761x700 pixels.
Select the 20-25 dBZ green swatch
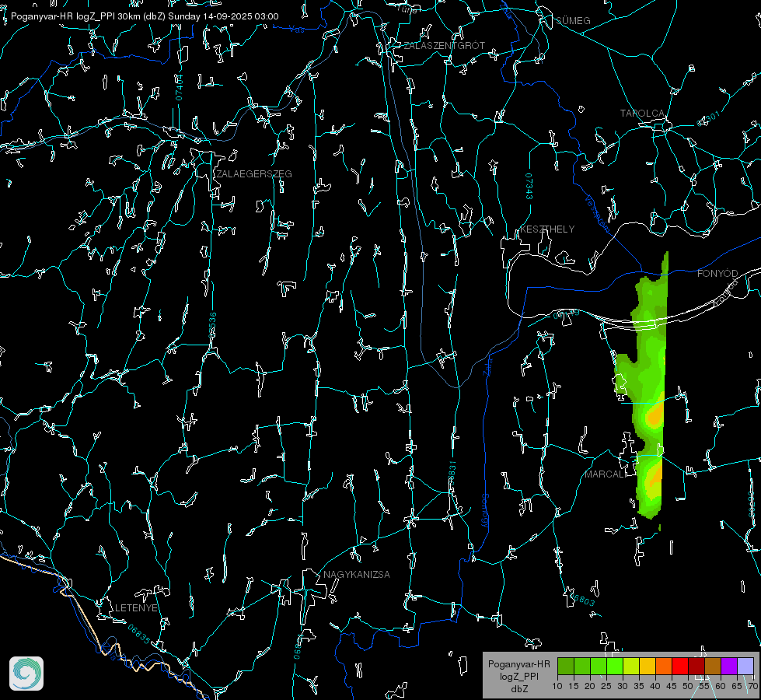pos(599,666)
